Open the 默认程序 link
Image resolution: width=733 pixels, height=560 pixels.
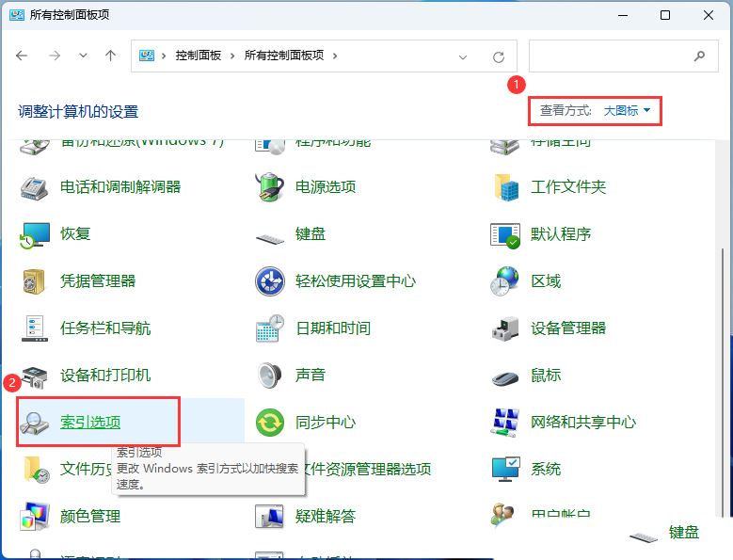[561, 233]
